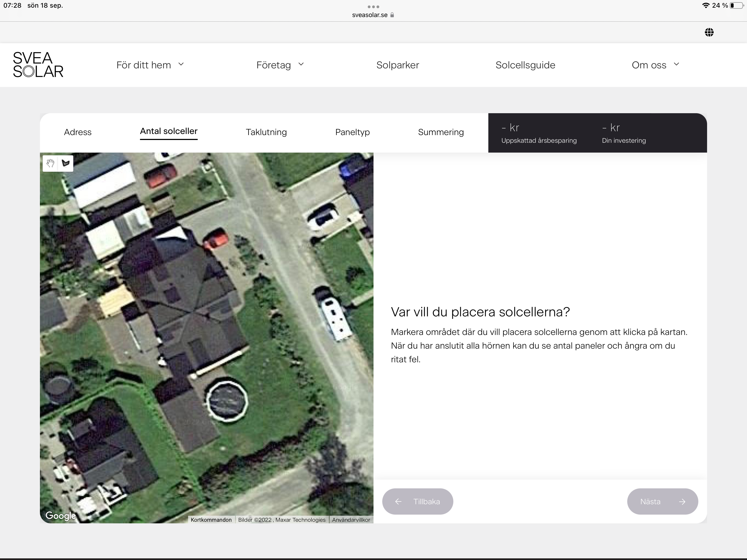Tap the three-dot multitasking indicator at top
747x560 pixels.
pyautogui.click(x=373, y=7)
